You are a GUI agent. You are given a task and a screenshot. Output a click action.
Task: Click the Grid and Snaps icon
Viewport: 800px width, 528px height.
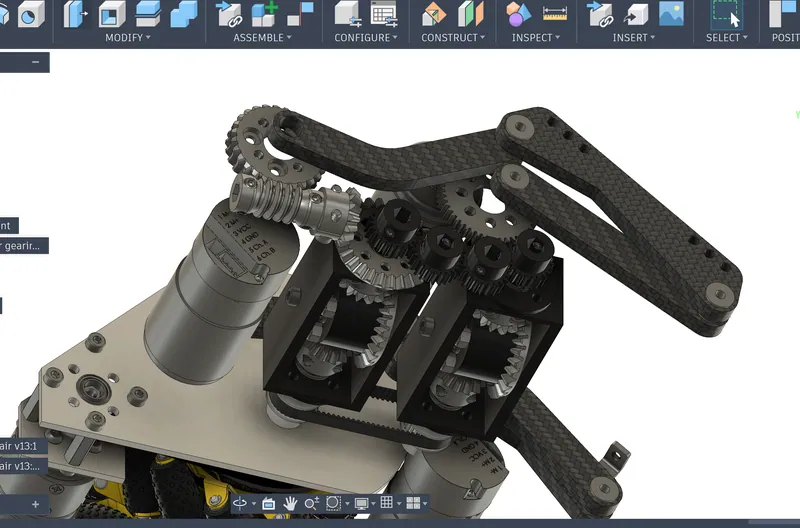pyautogui.click(x=387, y=502)
